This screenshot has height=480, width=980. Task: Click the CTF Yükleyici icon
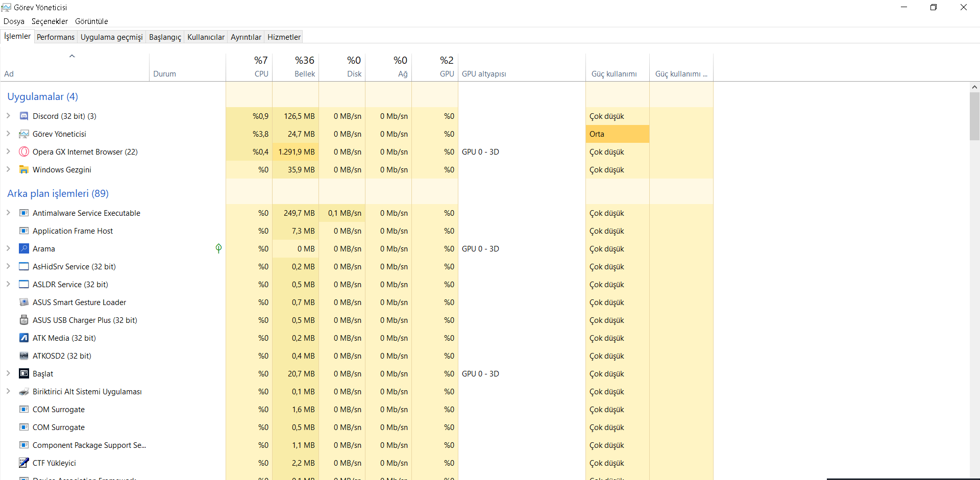[24, 463]
